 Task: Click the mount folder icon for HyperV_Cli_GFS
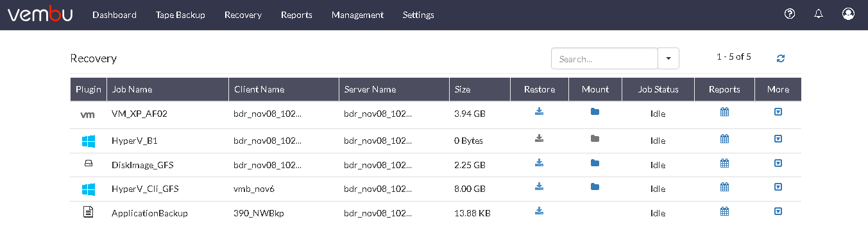click(x=595, y=187)
